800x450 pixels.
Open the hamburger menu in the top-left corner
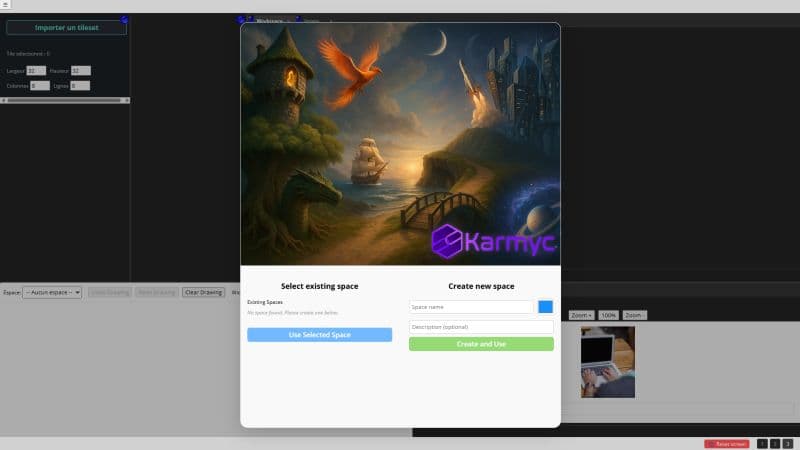[5, 5]
